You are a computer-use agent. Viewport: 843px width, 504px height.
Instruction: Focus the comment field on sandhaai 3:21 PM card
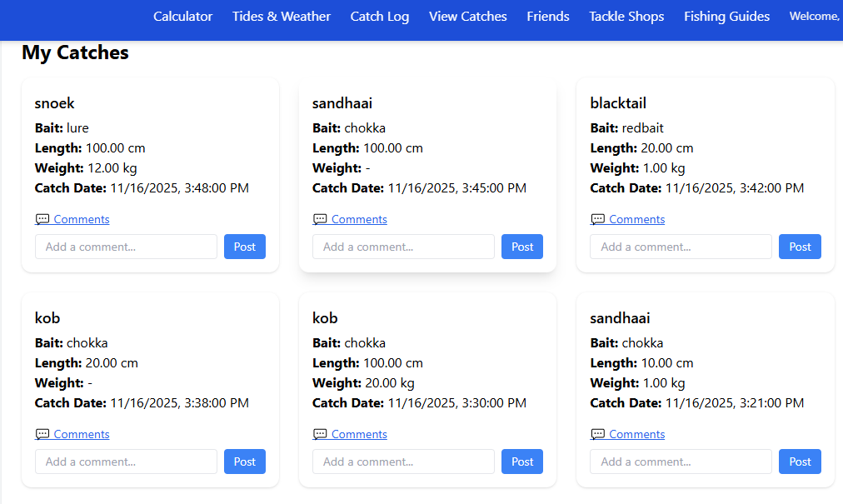click(x=681, y=462)
